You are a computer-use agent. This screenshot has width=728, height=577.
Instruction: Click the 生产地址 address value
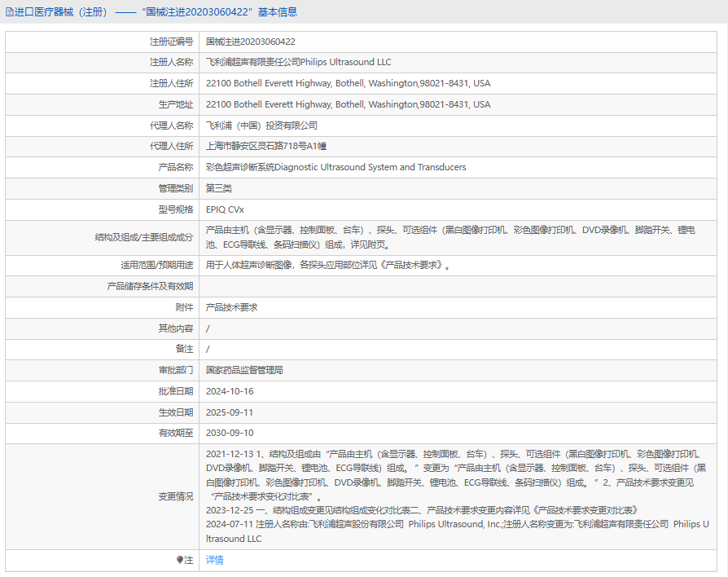pyautogui.click(x=349, y=104)
